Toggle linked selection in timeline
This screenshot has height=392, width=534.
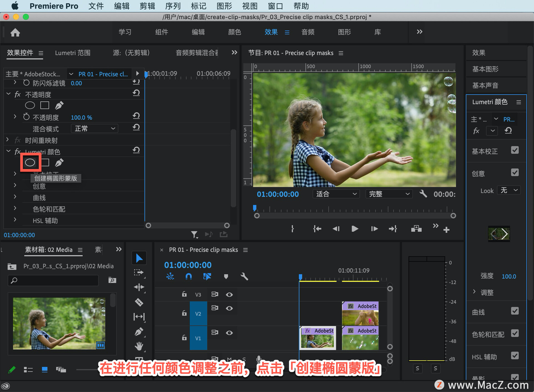pyautogui.click(x=207, y=276)
